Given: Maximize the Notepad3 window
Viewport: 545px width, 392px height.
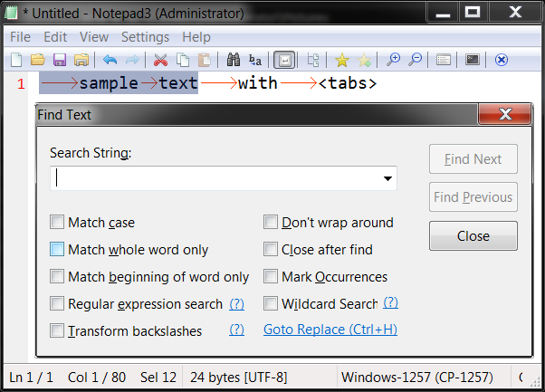Looking at the screenshot, I should pyautogui.click(x=473, y=13).
